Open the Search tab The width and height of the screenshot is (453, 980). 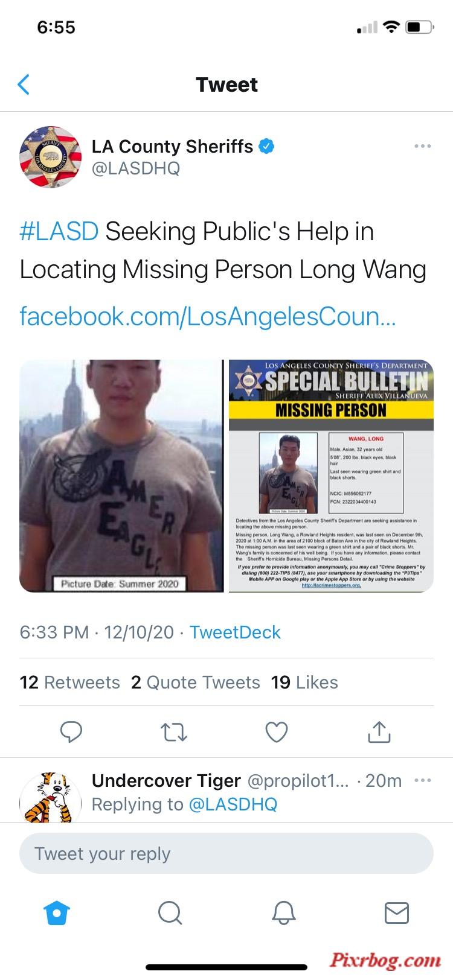click(x=170, y=913)
